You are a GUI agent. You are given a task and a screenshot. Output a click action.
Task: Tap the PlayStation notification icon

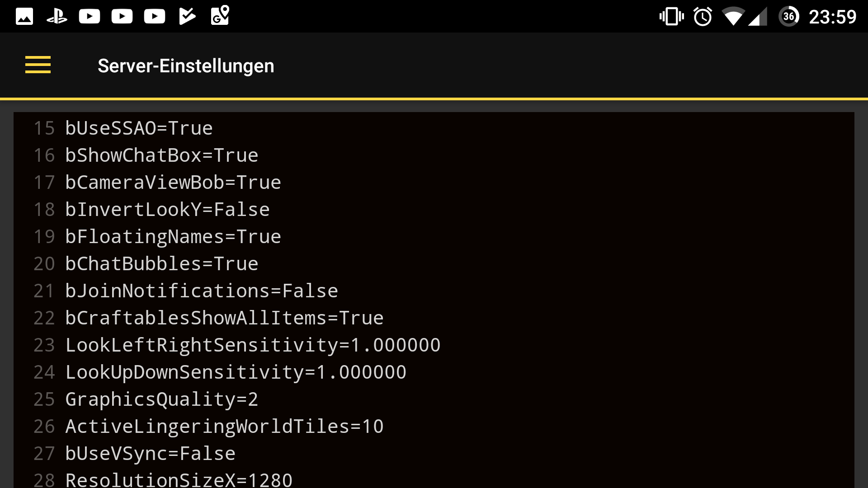pos(57,17)
